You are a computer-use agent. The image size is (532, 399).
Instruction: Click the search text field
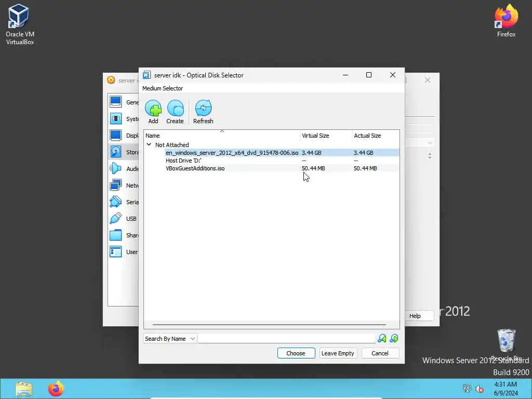287,339
